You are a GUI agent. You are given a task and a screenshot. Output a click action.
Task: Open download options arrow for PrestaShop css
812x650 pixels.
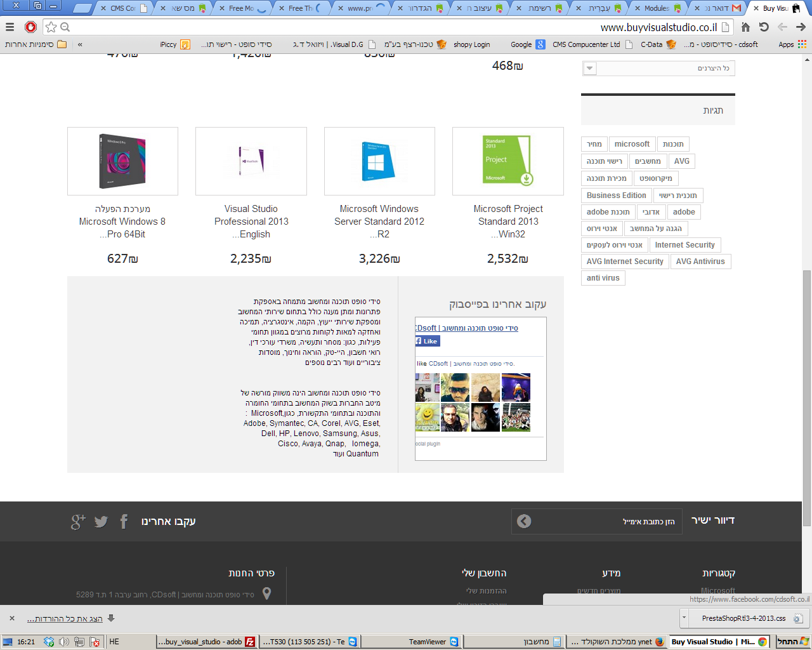(684, 618)
